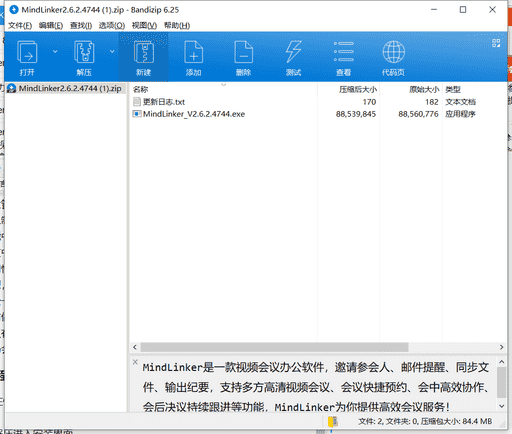Click the Add (添加) file icon
The image size is (512, 434).
click(194, 52)
